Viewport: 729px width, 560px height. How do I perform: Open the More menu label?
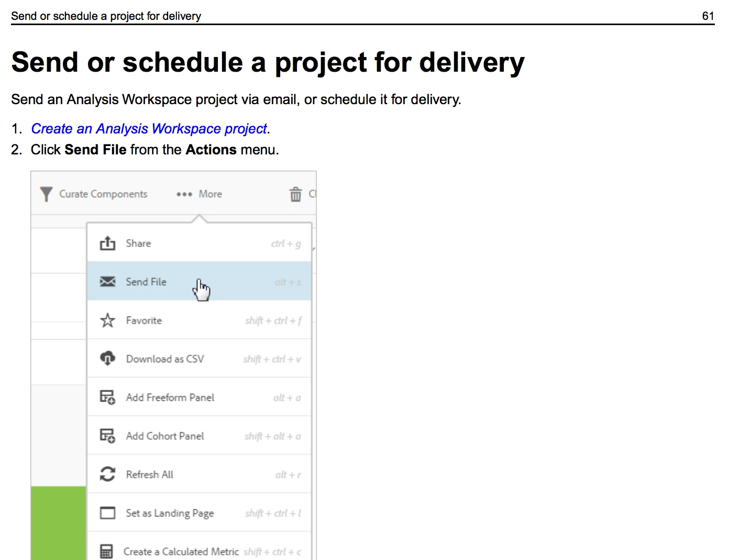(211, 194)
